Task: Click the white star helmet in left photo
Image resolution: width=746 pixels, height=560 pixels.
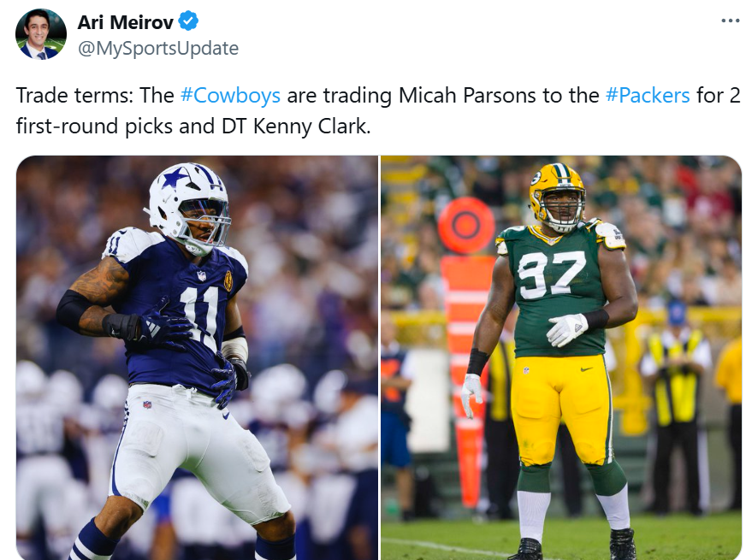Action: (x=188, y=208)
